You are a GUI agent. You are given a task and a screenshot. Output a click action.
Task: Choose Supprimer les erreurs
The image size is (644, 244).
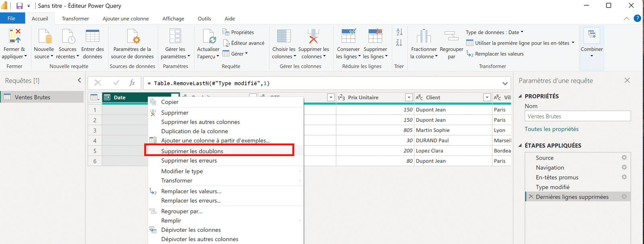point(226,161)
